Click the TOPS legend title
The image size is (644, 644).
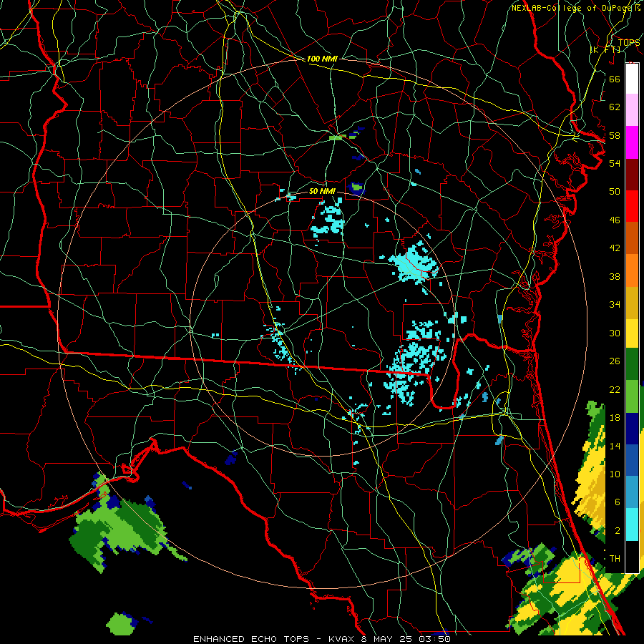629,43
